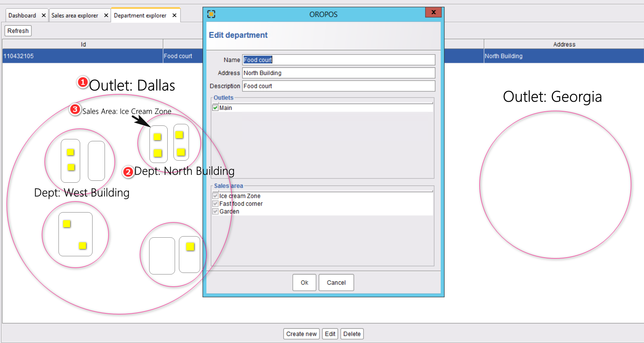Image resolution: width=644 pixels, height=343 pixels.
Task: Select the Food court cell in table
Action: tap(183, 56)
